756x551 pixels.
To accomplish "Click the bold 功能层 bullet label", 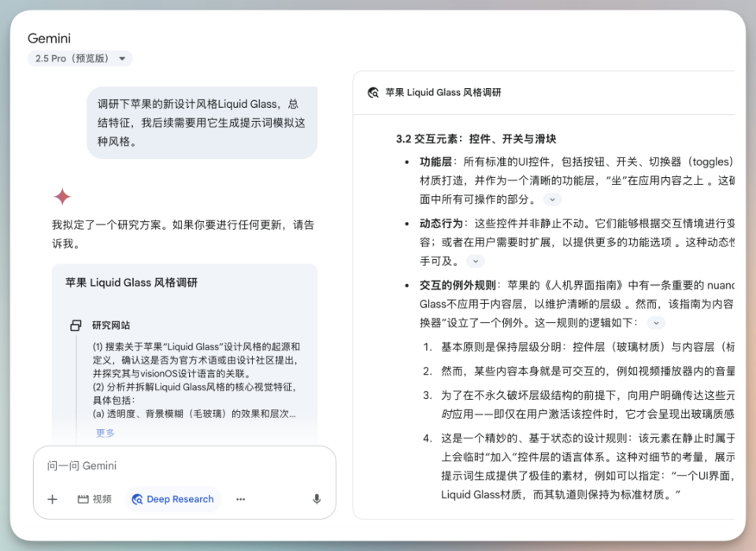I will pos(435,161).
